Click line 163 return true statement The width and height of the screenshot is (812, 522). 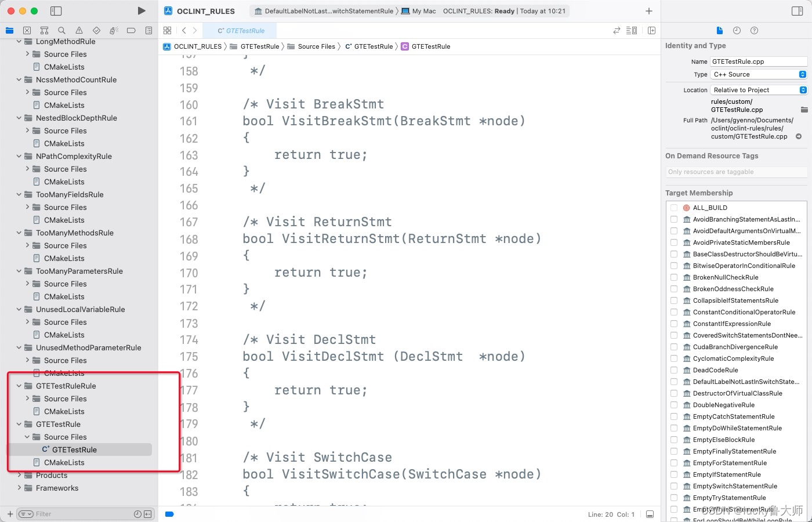(321, 155)
